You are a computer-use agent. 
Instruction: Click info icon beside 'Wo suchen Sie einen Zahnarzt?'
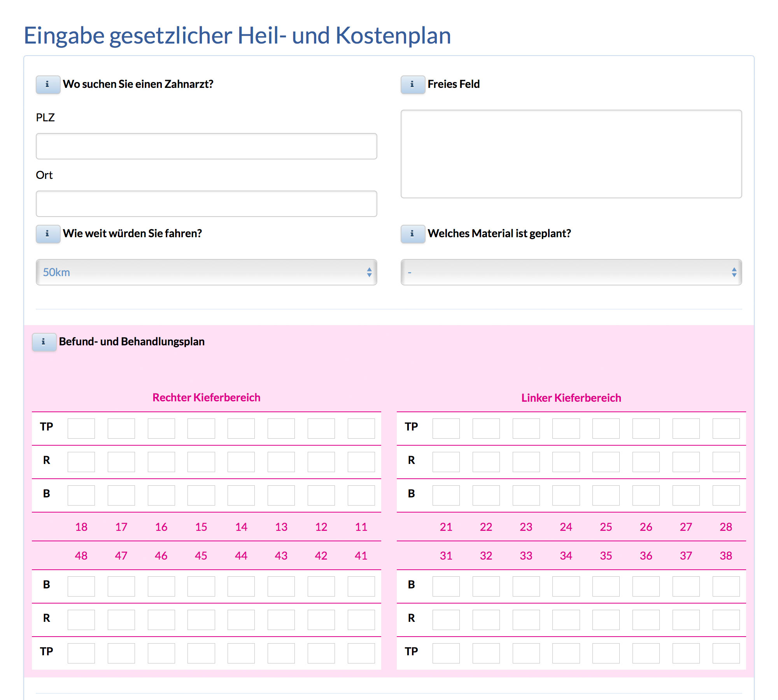(x=48, y=84)
